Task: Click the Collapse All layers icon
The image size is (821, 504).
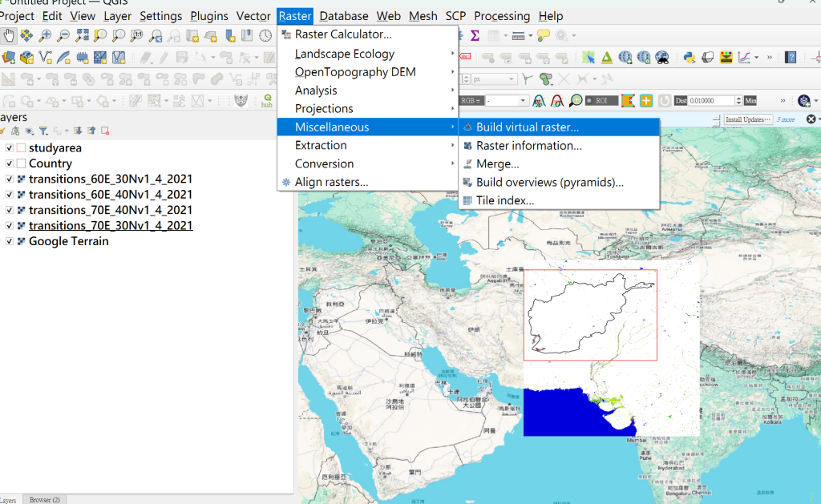Action: tap(91, 131)
